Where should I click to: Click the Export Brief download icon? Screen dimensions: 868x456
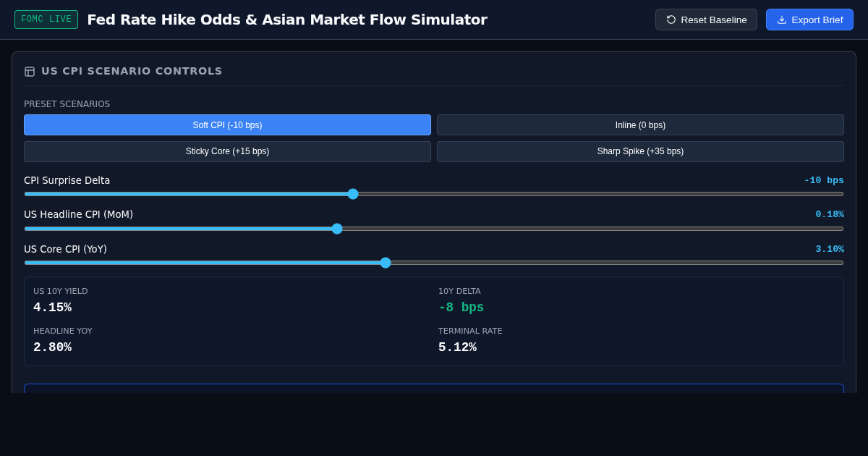tap(782, 20)
